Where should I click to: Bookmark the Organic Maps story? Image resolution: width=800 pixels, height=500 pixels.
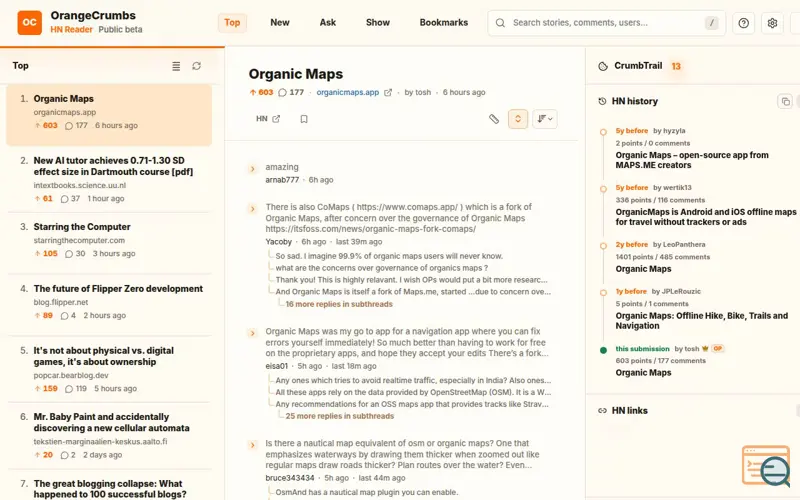(x=304, y=119)
